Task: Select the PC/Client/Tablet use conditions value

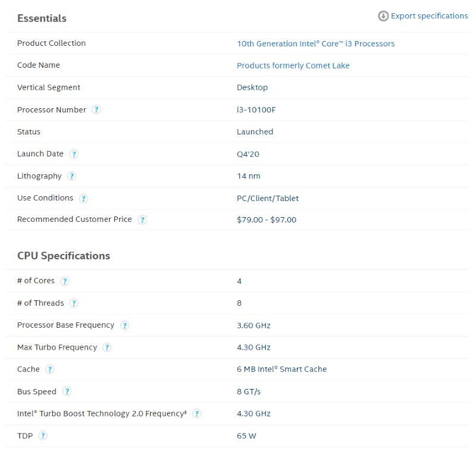Action: pyautogui.click(x=268, y=199)
